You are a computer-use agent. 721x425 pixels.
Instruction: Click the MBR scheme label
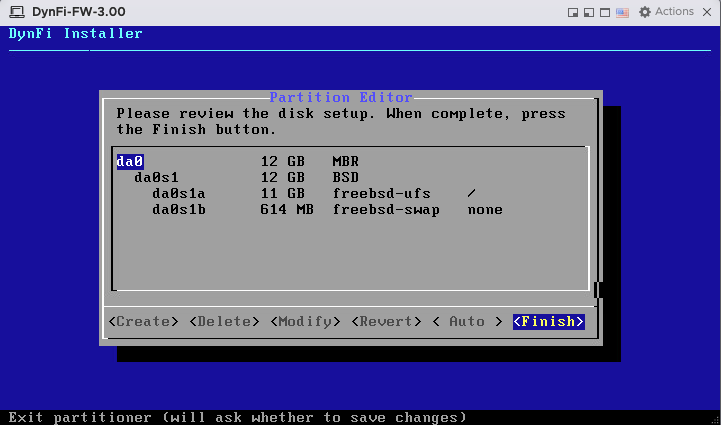pos(346,161)
